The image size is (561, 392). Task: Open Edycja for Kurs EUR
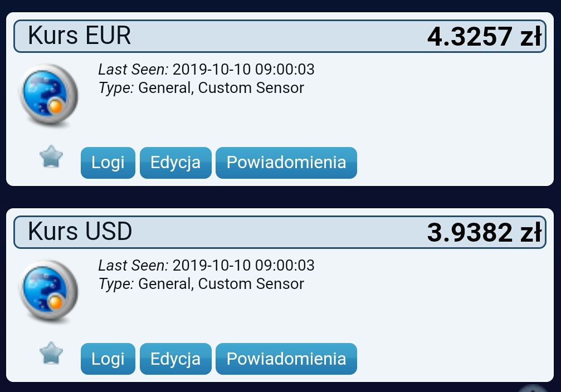tap(175, 163)
